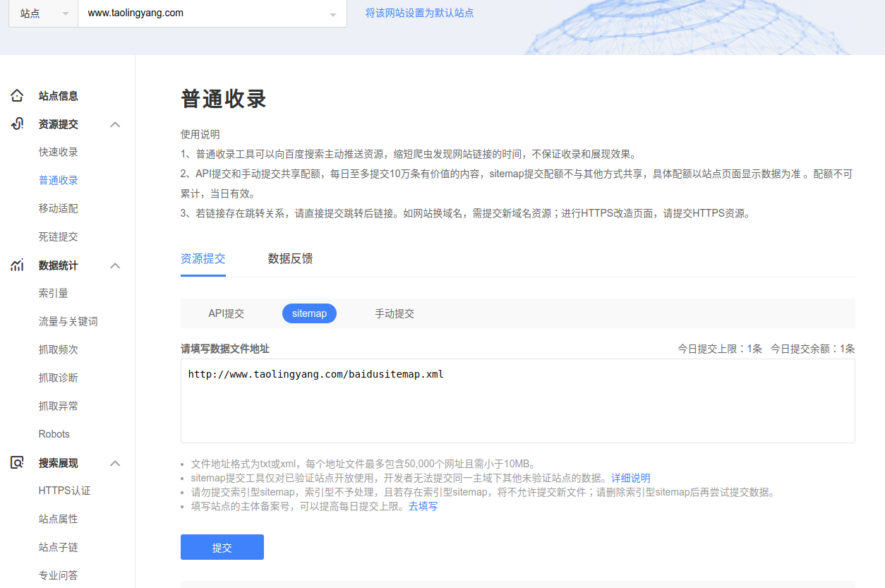
Task: Open the www.taolingyang.com site dropdown
Action: click(212, 13)
